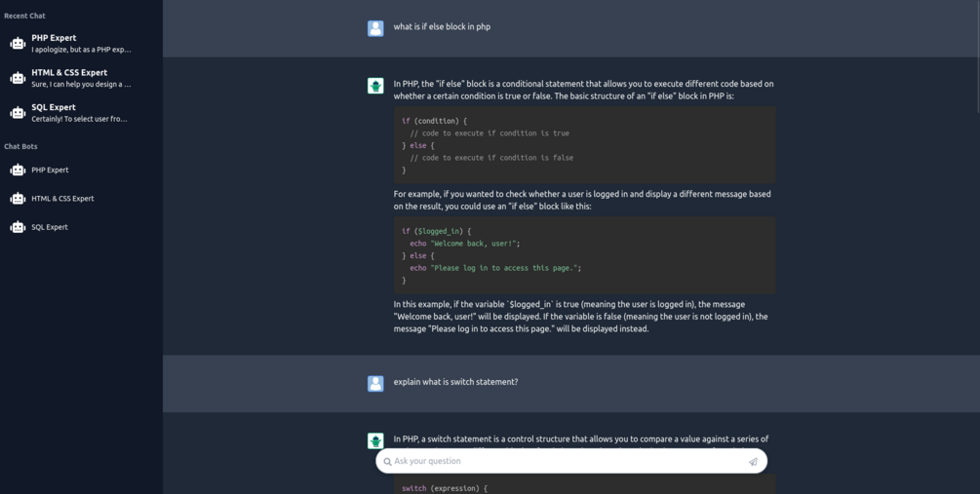Click the robot icon beside PHP Expert recent chat
The width and height of the screenshot is (980, 494).
click(x=18, y=43)
